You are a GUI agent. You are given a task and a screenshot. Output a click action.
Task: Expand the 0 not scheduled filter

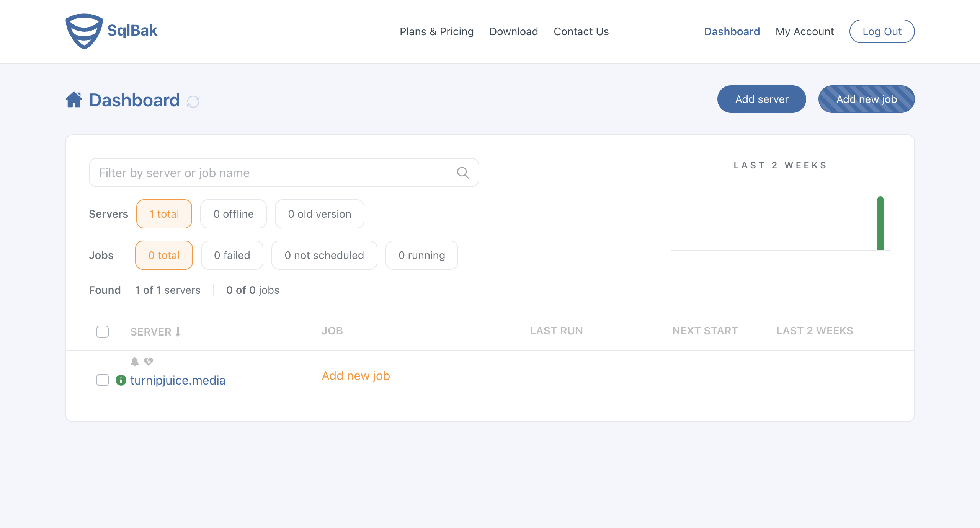click(x=324, y=255)
